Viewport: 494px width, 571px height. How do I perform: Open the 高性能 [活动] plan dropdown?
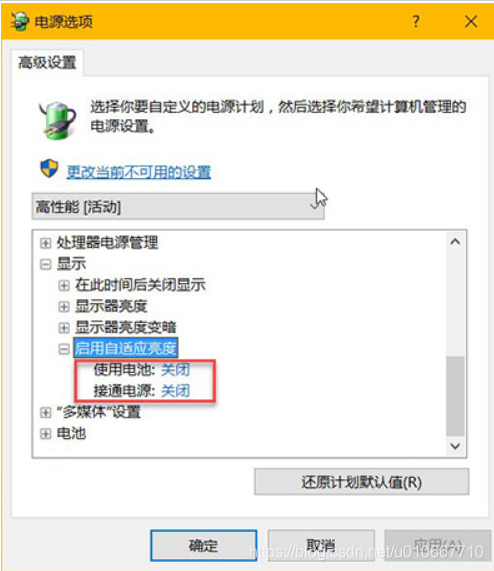click(x=178, y=206)
